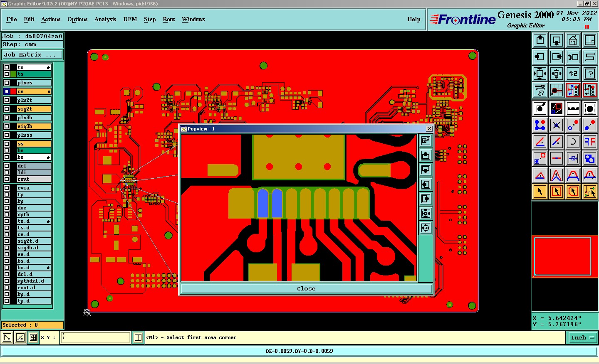Viewport: 599px width, 364px height.
Task: Open the Help menu
Action: pos(414,19)
